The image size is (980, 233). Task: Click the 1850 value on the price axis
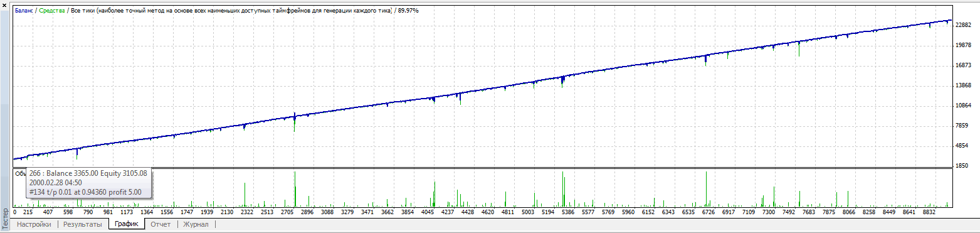[961, 166]
